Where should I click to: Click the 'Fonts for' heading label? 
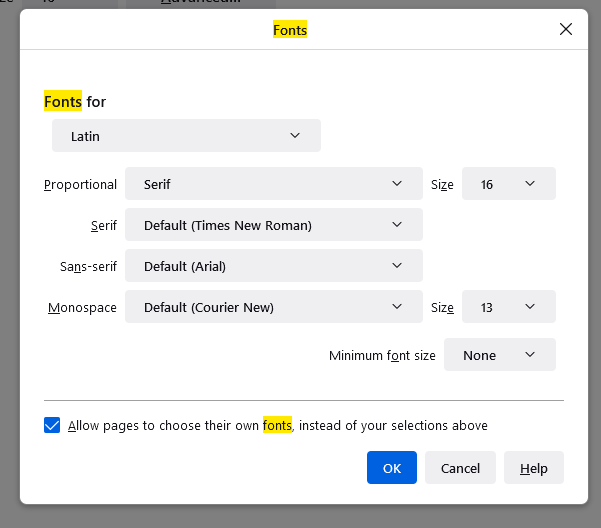pos(75,102)
